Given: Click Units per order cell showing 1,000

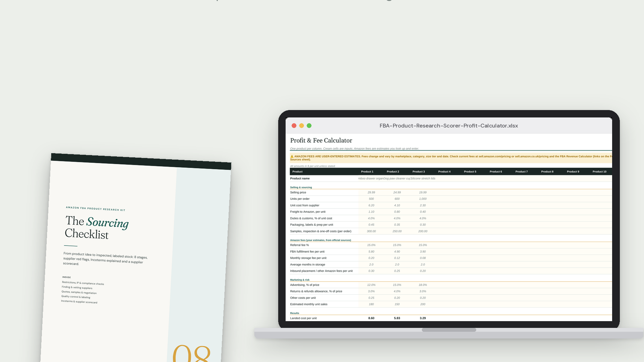Looking at the screenshot, I should (x=423, y=199).
